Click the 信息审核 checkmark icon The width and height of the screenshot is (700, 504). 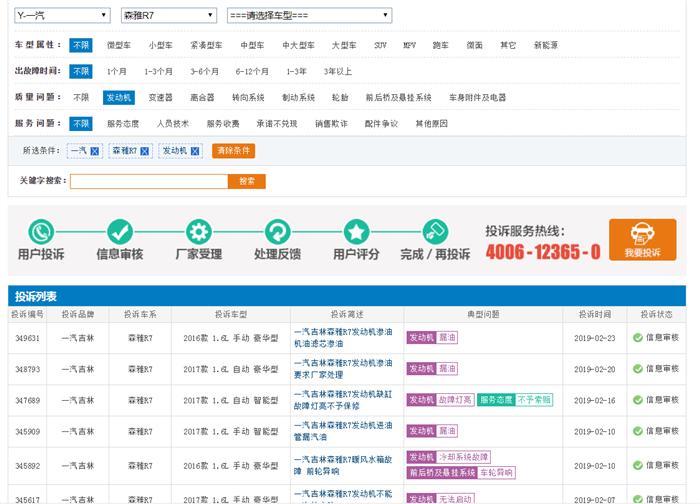pos(120,232)
